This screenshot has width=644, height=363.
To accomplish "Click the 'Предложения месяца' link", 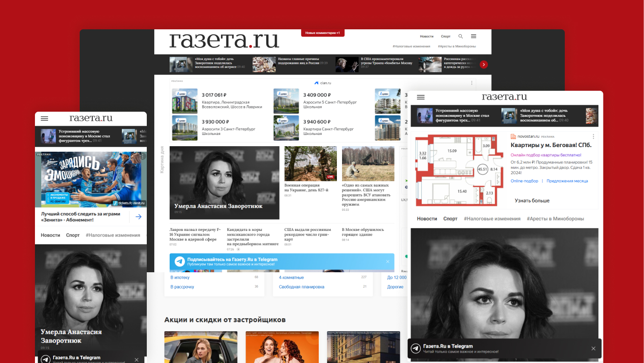I will pos(567,181).
